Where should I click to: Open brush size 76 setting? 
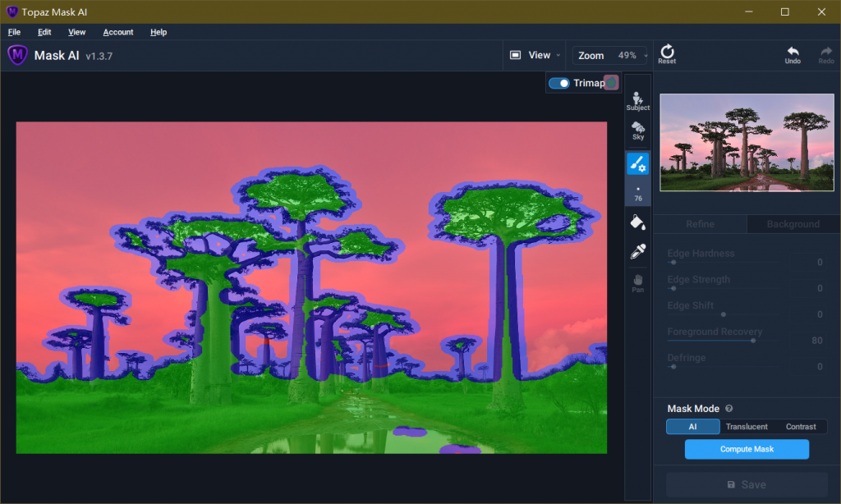(x=637, y=194)
